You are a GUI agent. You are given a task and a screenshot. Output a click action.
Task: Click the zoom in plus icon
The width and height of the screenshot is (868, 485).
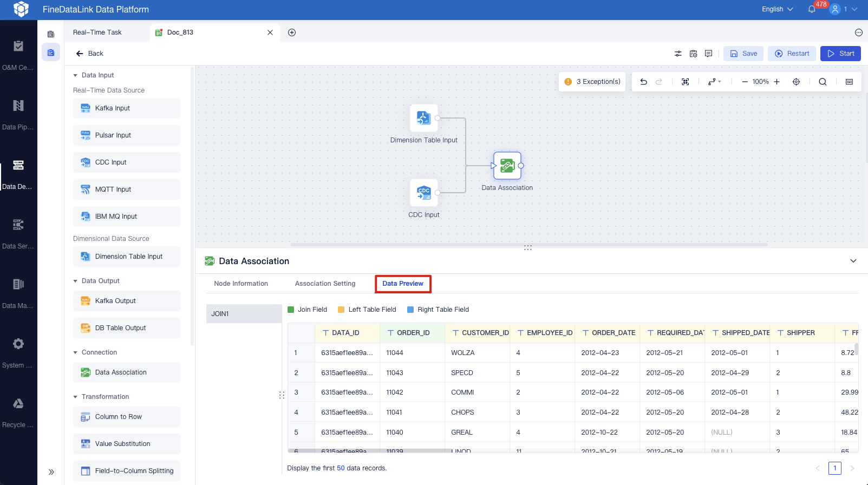[777, 82]
